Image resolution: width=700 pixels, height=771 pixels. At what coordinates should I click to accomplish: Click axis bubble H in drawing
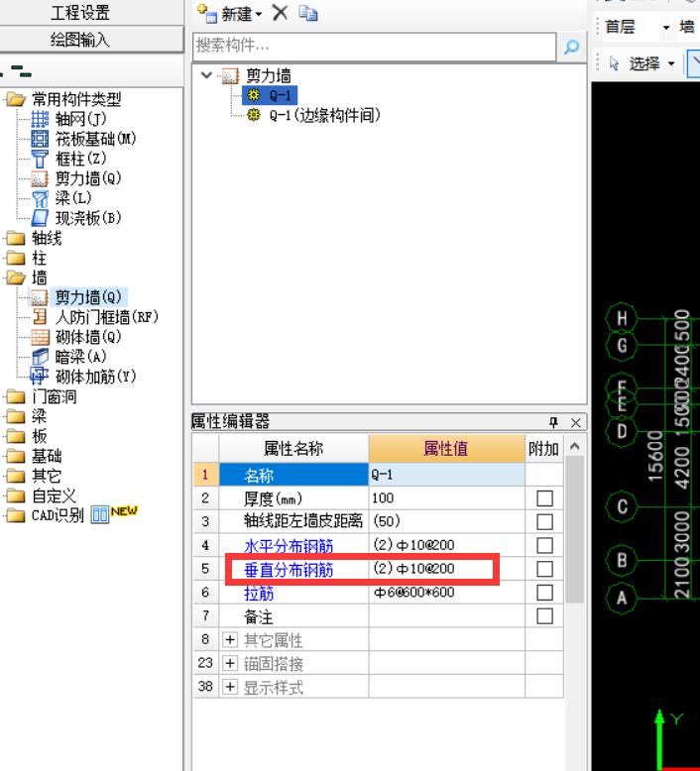click(622, 318)
